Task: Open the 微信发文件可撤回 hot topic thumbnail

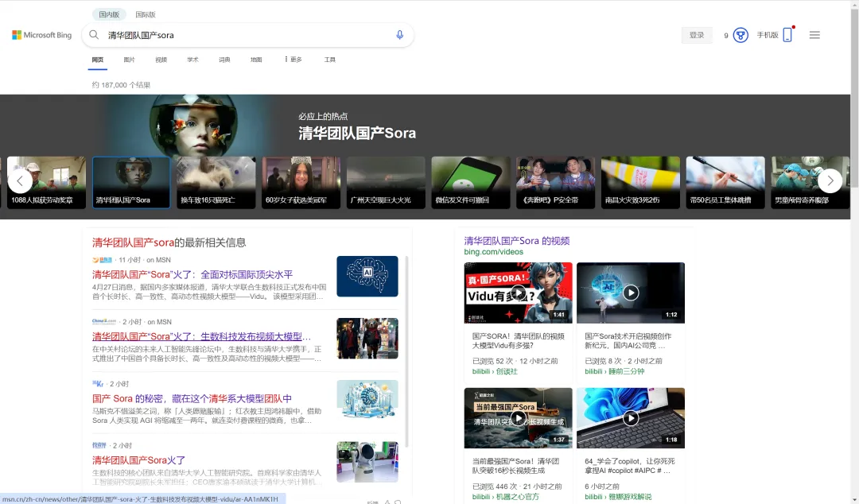Action: [x=471, y=183]
